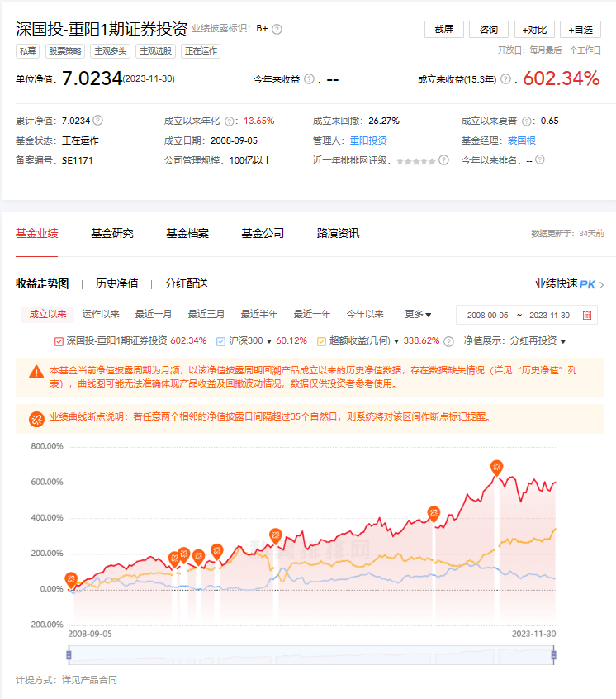Click the left handle of chart range slider
Viewport: 616px width, 699px height.
69,655
